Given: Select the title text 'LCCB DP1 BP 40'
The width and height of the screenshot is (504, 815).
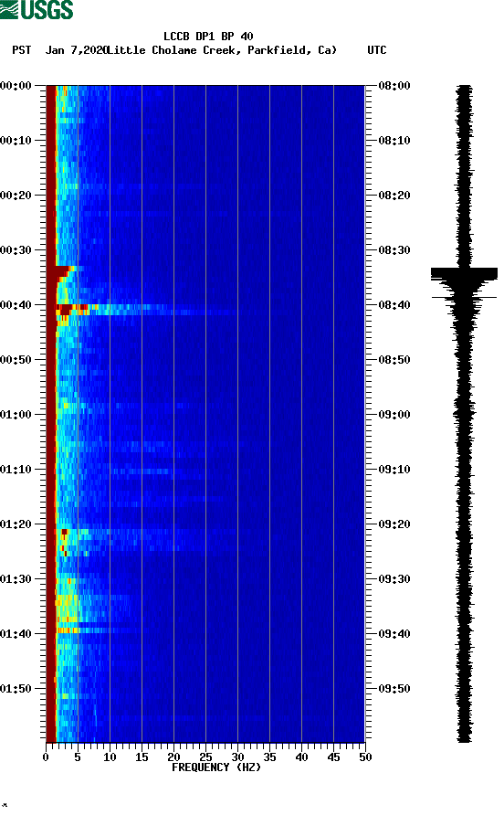Looking at the screenshot, I should click(x=208, y=37).
